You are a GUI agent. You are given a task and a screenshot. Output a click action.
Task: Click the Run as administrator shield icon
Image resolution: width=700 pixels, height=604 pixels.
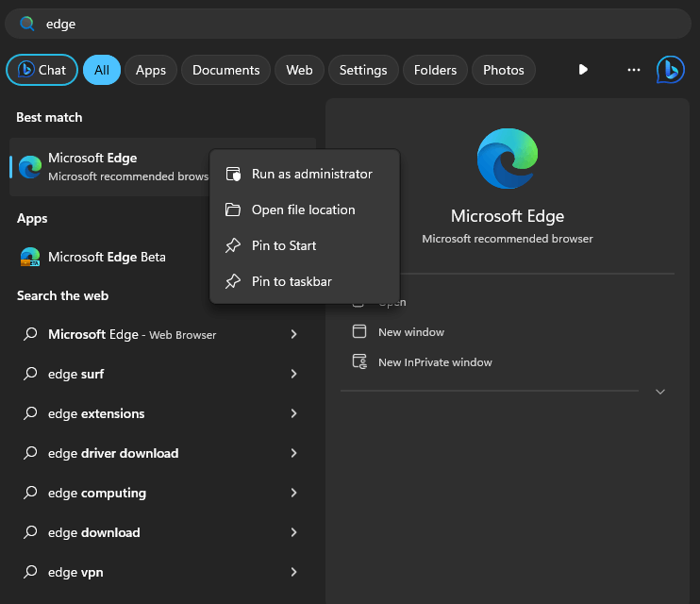[233, 174]
